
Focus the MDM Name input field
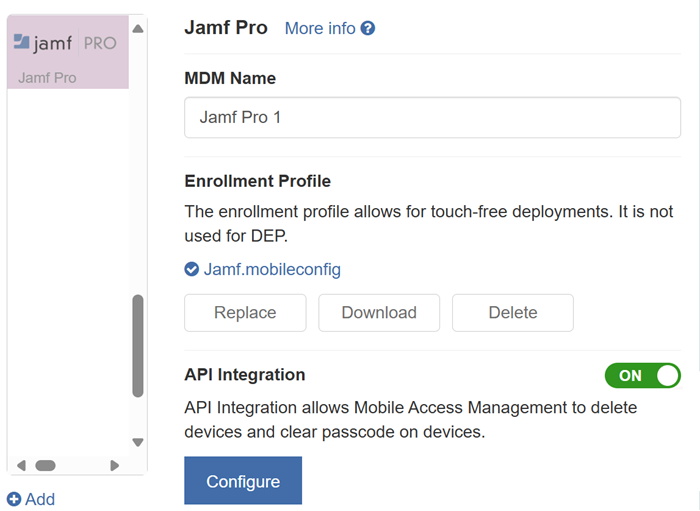tap(432, 117)
